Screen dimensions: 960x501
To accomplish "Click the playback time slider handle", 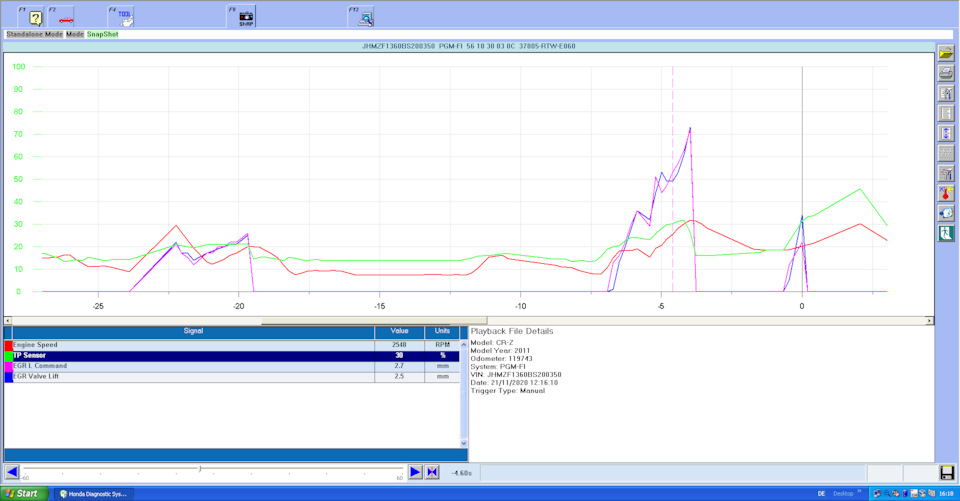I will click(x=200, y=469).
